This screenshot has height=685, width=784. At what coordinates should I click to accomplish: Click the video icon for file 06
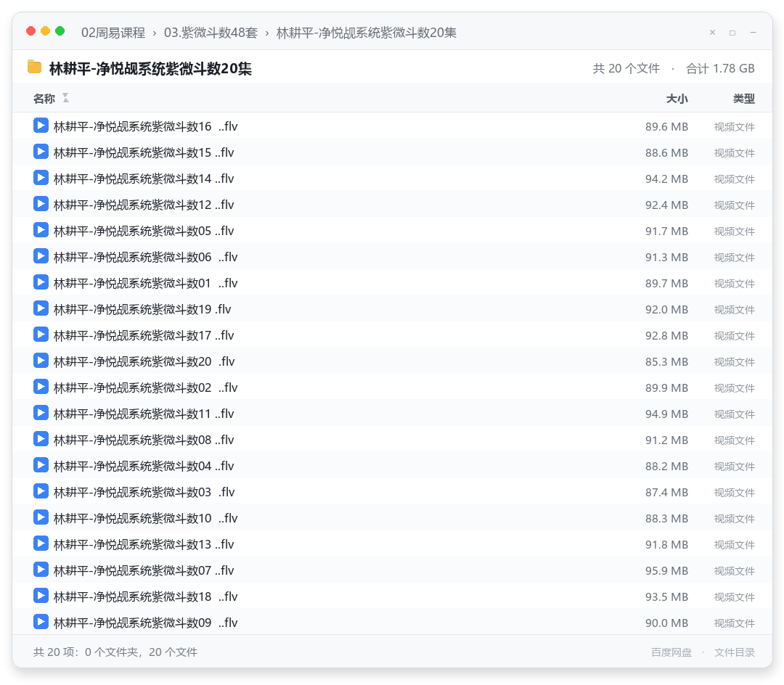tap(41, 256)
